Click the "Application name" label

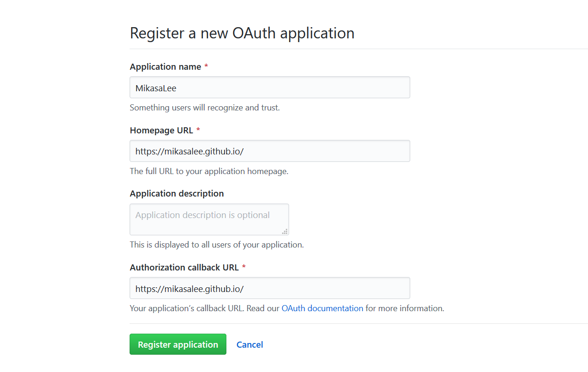(x=165, y=67)
